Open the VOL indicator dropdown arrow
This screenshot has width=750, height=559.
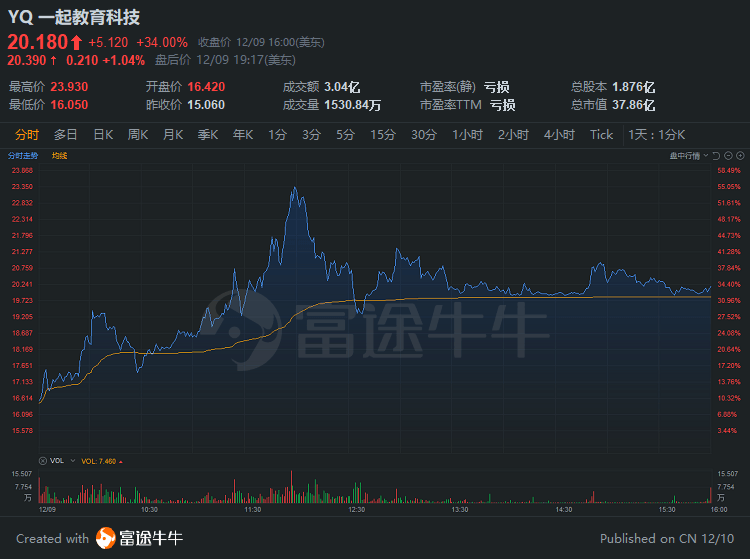[73, 461]
